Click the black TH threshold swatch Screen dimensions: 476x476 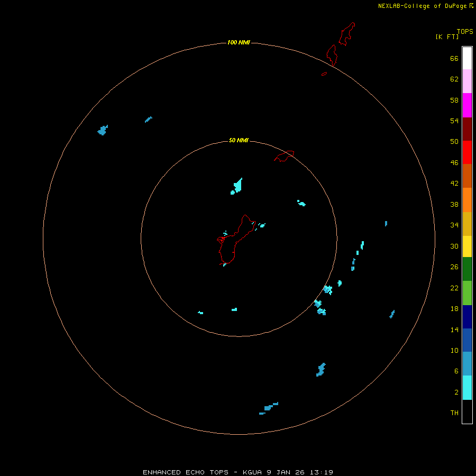coord(467,411)
